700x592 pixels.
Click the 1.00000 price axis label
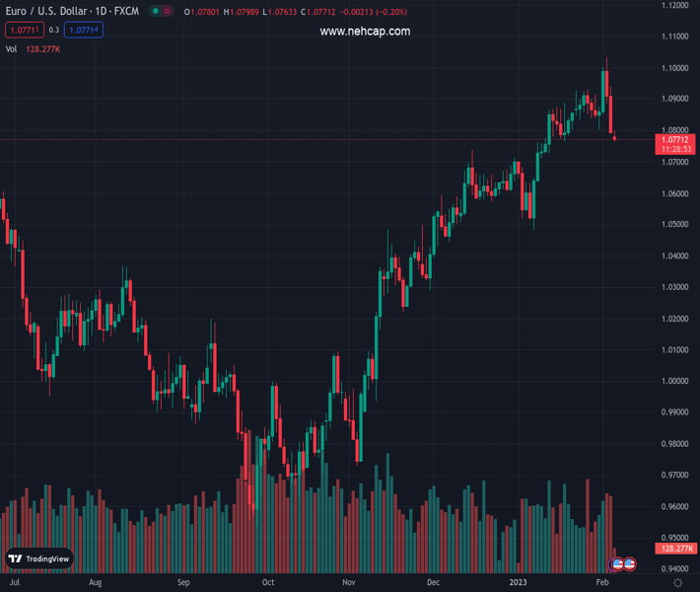coord(675,381)
